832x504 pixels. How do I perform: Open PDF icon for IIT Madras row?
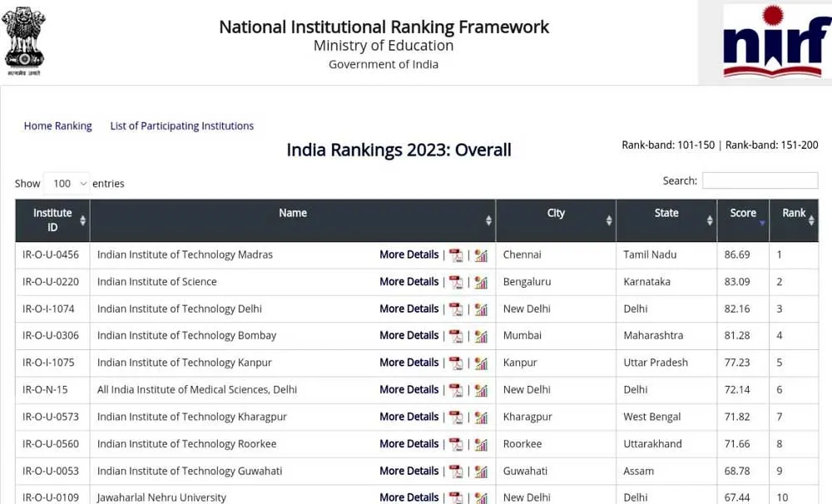[456, 255]
